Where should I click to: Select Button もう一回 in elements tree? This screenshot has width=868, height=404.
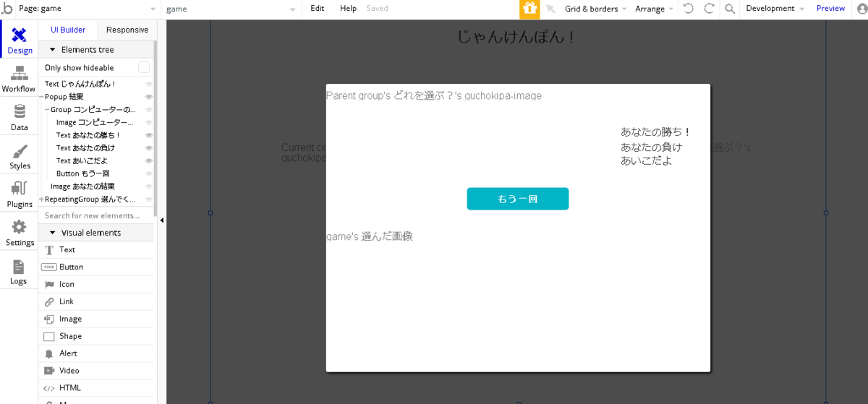coord(83,173)
